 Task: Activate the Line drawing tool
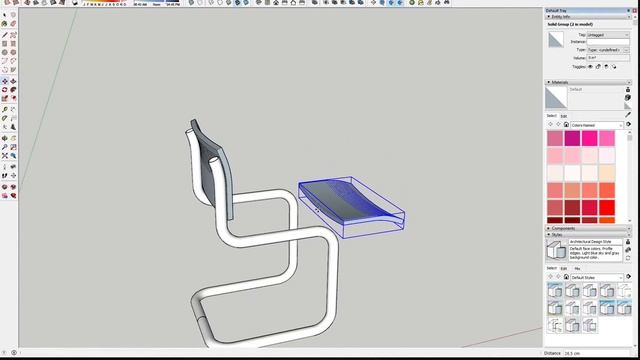(4, 35)
